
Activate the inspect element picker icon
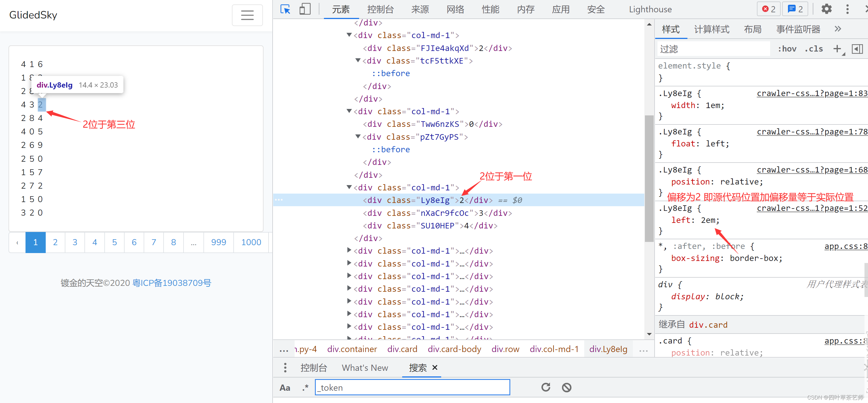pyautogui.click(x=285, y=9)
